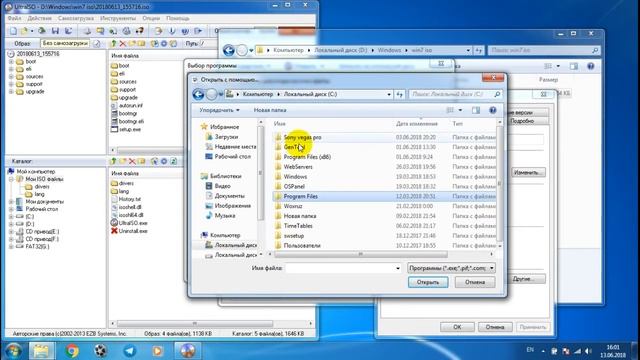Click the green Up arrow in Каталог toolbar
640x360 pixels.
click(x=113, y=161)
